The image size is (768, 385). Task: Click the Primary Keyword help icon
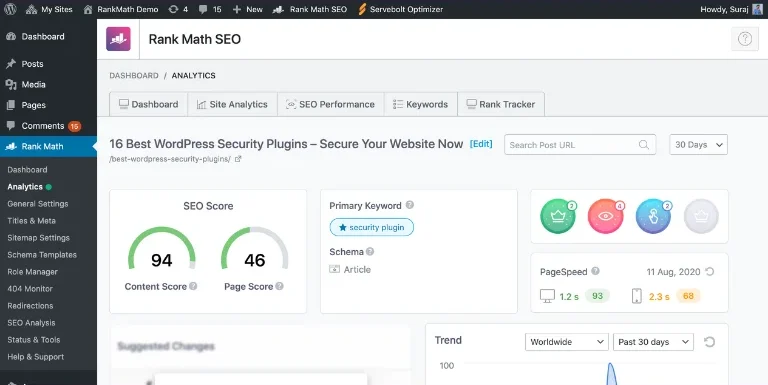(409, 205)
